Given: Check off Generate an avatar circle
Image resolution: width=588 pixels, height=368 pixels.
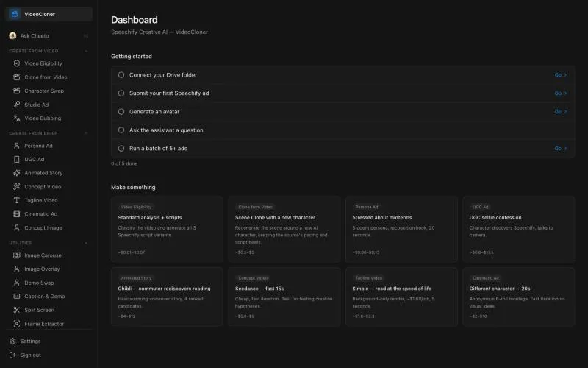Looking at the screenshot, I should 121,112.
